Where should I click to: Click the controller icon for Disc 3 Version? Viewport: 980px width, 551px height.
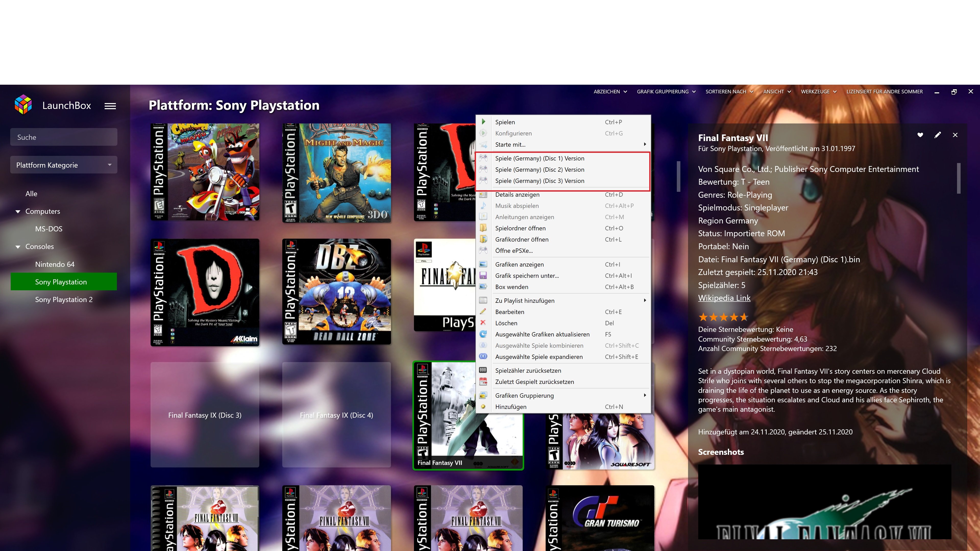(x=483, y=180)
